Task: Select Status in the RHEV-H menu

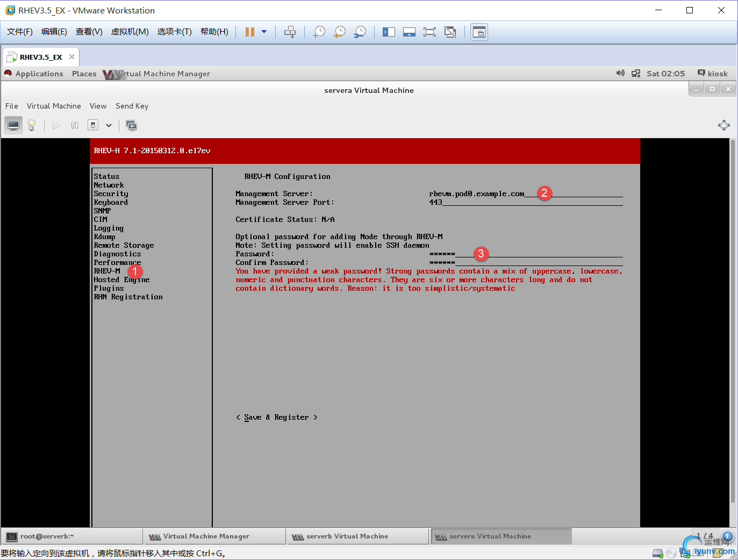Action: tap(106, 176)
